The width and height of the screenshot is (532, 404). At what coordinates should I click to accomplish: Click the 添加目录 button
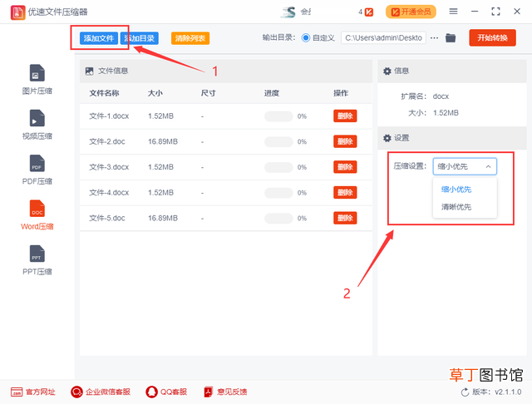click(x=140, y=38)
